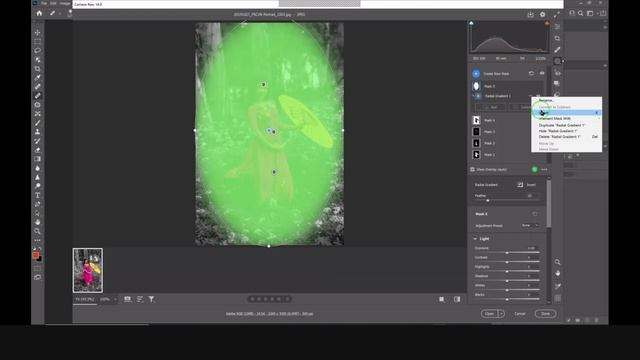Click the Camera Raw hand tool icon

pos(558,273)
